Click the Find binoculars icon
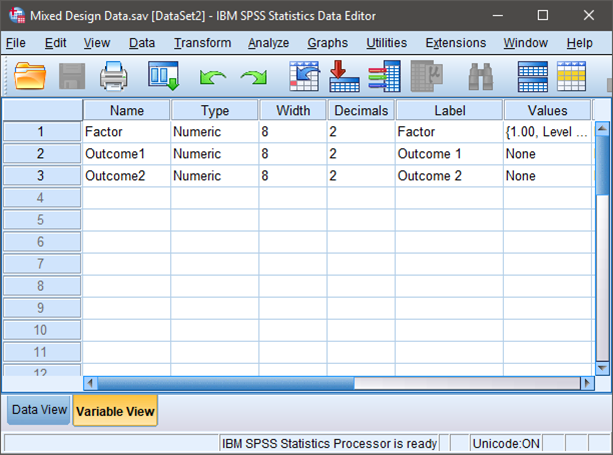The image size is (613, 455). coord(480,77)
